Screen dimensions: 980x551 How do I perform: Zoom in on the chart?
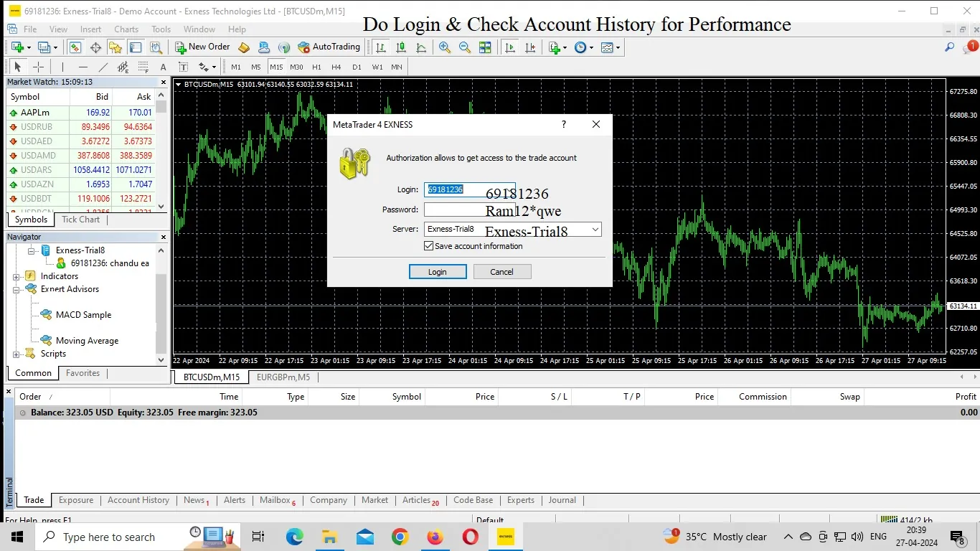click(x=445, y=47)
